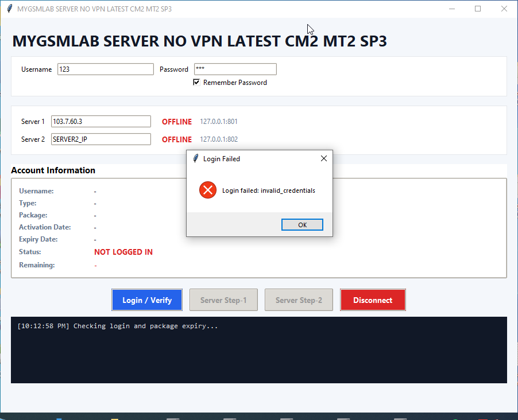The image size is (518, 420).
Task: Close the main MYGSMLAB window
Action: tap(504, 9)
